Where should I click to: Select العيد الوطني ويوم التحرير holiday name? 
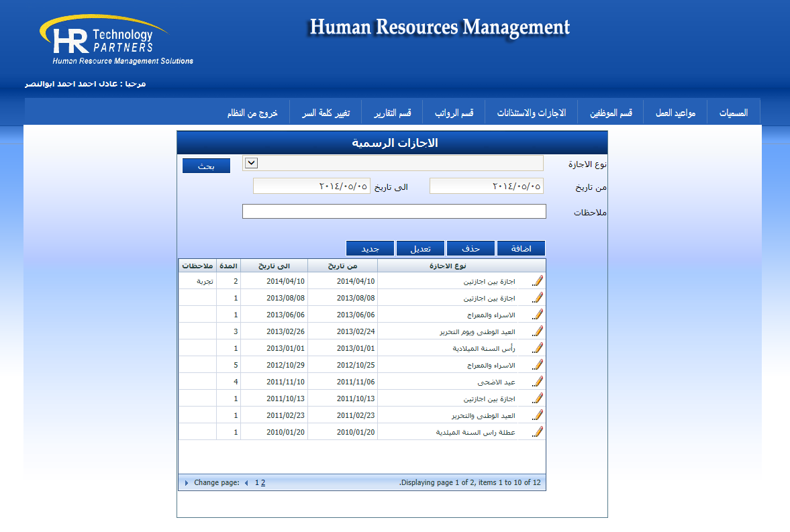tap(477, 331)
